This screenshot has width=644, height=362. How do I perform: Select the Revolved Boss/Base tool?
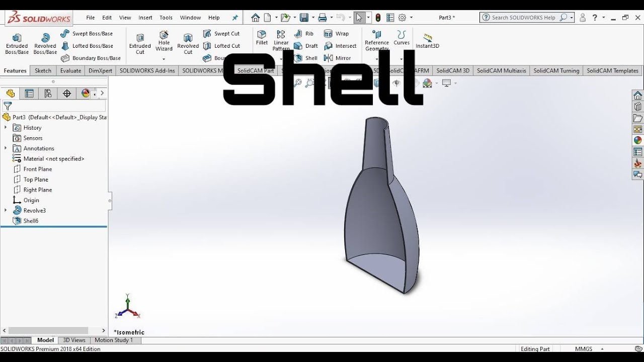[x=45, y=44]
